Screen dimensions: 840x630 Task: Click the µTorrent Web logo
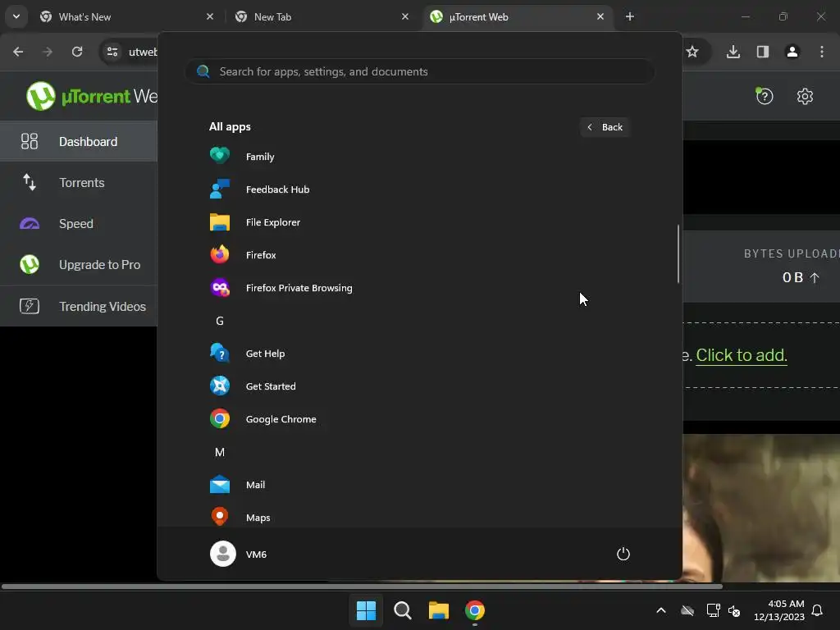coord(92,97)
